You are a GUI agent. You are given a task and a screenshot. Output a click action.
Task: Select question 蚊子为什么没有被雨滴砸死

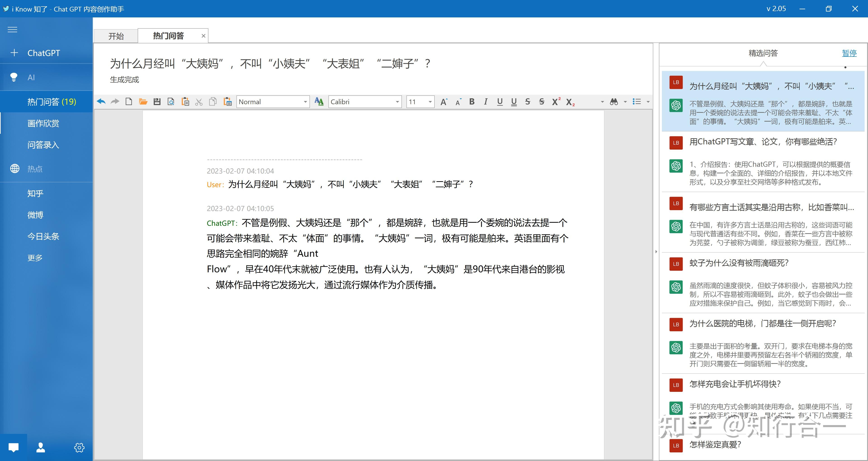pyautogui.click(x=739, y=263)
